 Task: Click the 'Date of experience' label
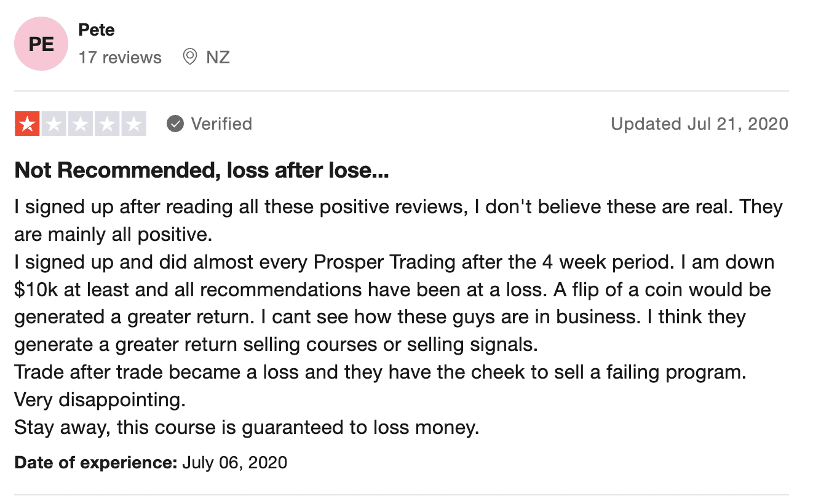[96, 462]
